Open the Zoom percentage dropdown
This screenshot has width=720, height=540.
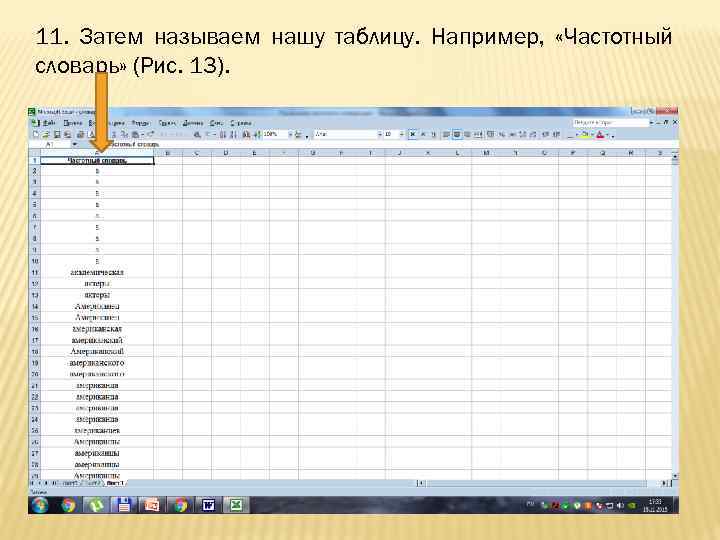[291, 134]
